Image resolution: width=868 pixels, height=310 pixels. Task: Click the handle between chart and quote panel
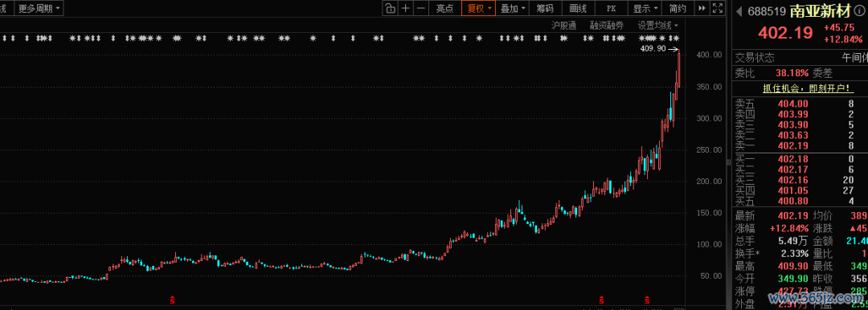728,162
